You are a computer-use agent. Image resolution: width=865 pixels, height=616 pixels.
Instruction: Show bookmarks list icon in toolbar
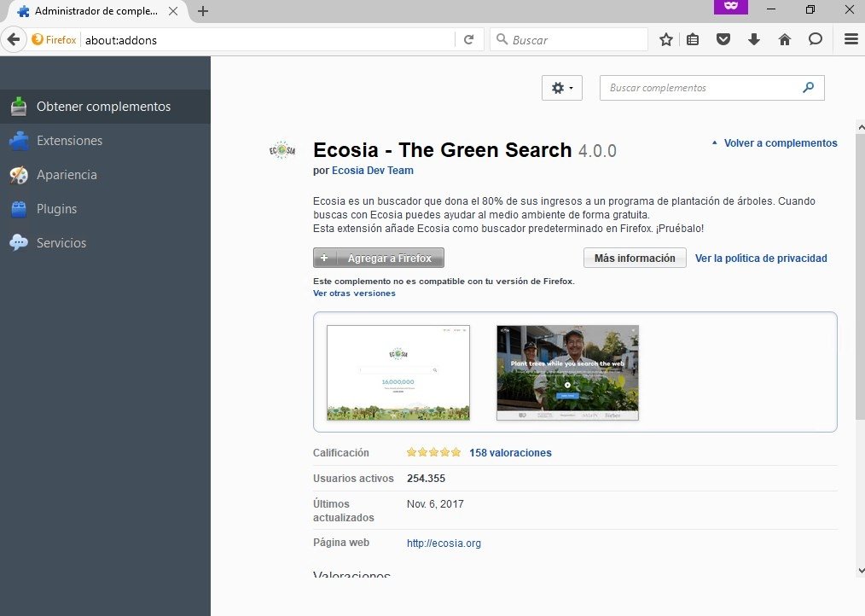click(x=693, y=40)
